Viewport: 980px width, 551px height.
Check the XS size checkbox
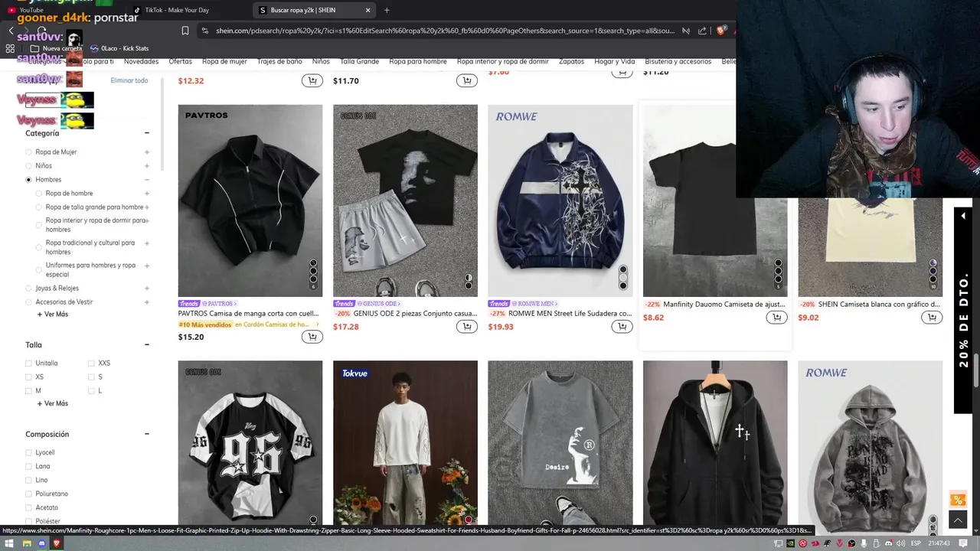point(28,377)
